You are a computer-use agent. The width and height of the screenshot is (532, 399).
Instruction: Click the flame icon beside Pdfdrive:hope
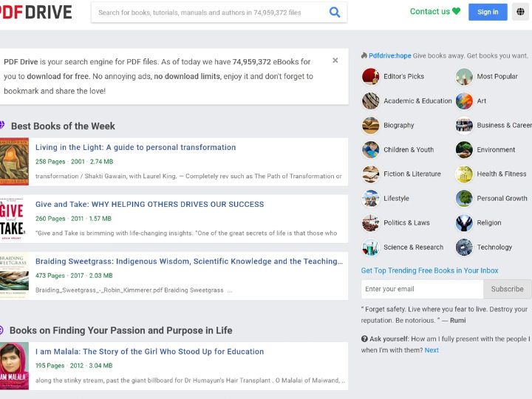click(x=364, y=55)
